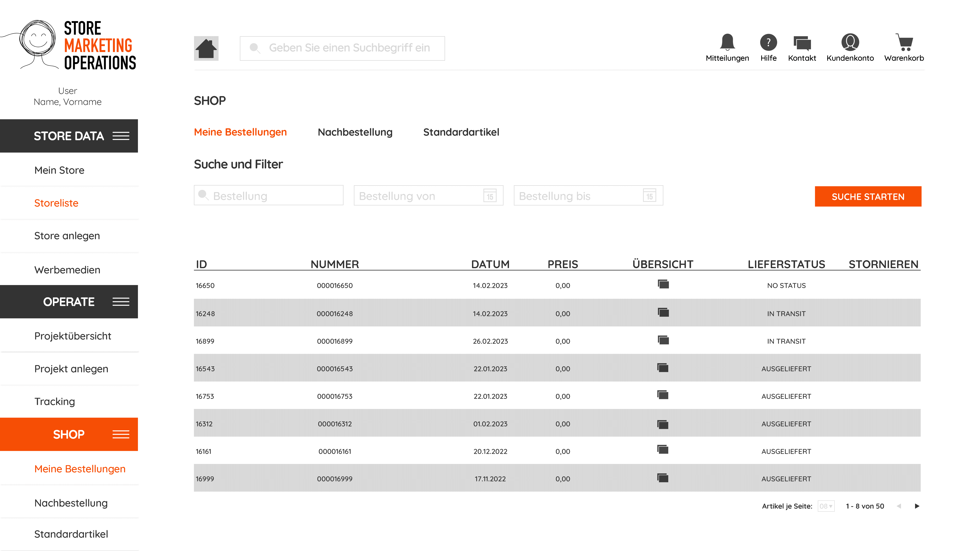Click the SUCHE STARTEN button

(868, 197)
